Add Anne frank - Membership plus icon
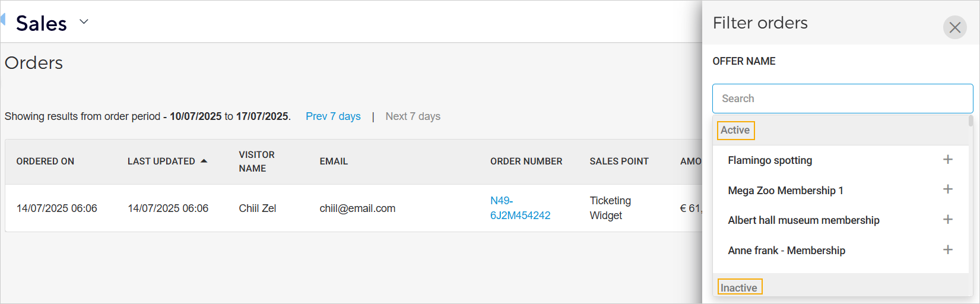 (947, 249)
